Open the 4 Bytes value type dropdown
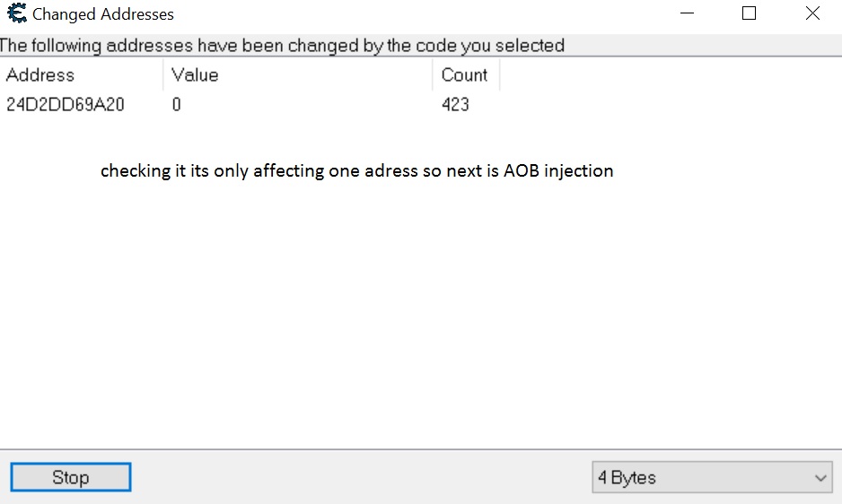The width and height of the screenshot is (842, 504). point(712,478)
